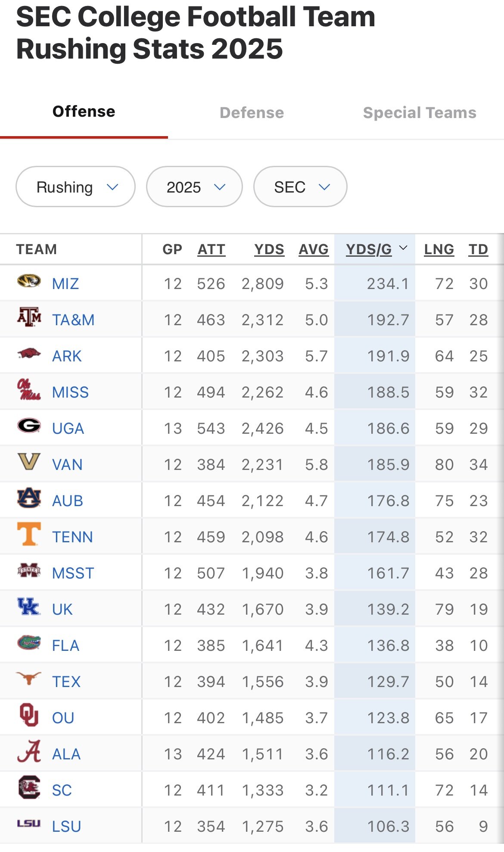The width and height of the screenshot is (504, 852).
Task: Open the MISS team link
Action: (x=70, y=392)
